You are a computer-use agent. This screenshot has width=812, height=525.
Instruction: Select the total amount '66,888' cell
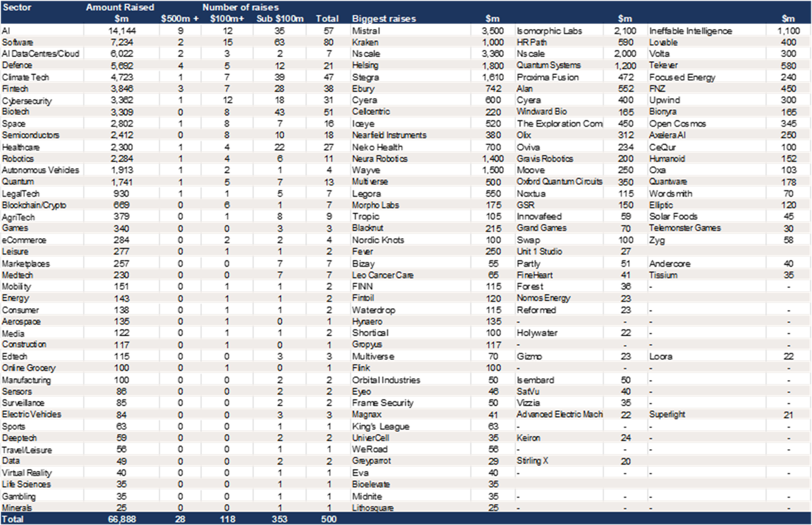(x=122, y=519)
